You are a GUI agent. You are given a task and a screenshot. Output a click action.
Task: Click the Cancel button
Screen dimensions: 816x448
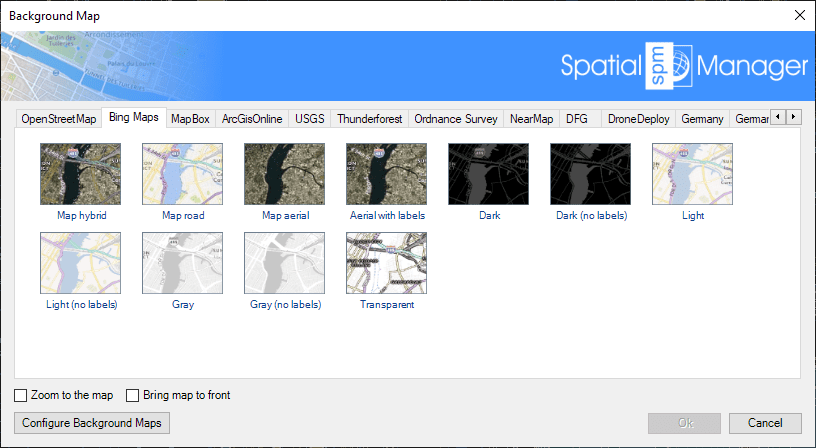coord(765,423)
